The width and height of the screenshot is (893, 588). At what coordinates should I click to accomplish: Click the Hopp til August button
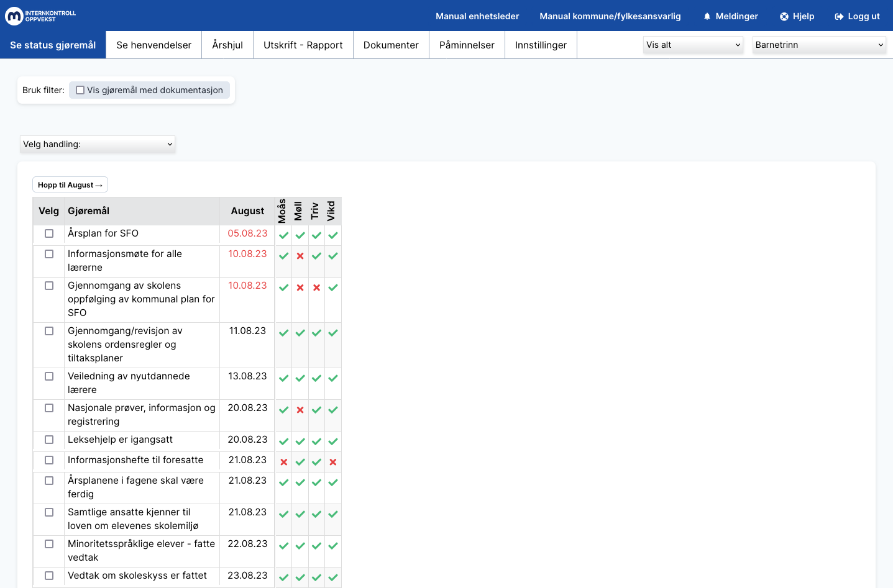point(70,184)
